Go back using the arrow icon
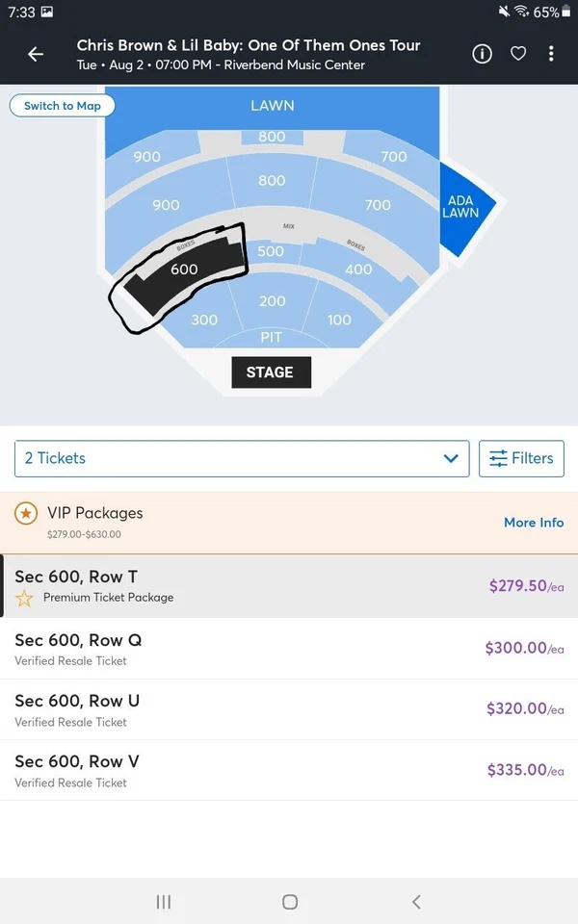578x924 pixels. coord(35,54)
